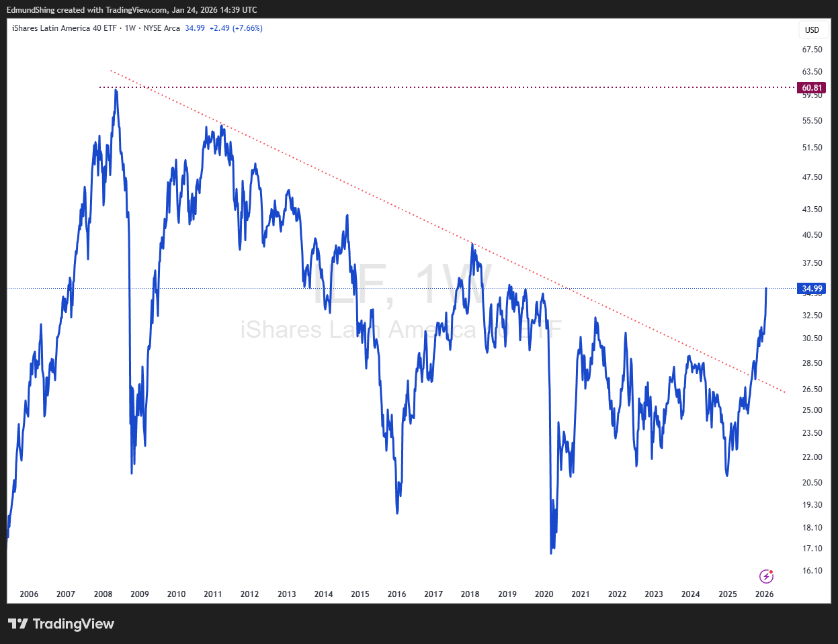Click the +2.49 (+7.66%) change value
This screenshot has height=644, width=838.
click(x=236, y=28)
